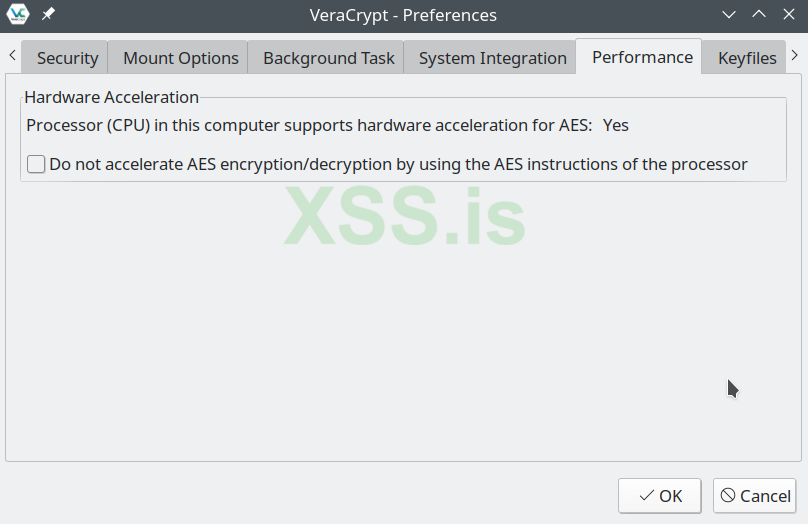Click the VeraCrypt logo in the title bar
Screen dimensions: 808x524
pyautogui.click(x=18, y=15)
